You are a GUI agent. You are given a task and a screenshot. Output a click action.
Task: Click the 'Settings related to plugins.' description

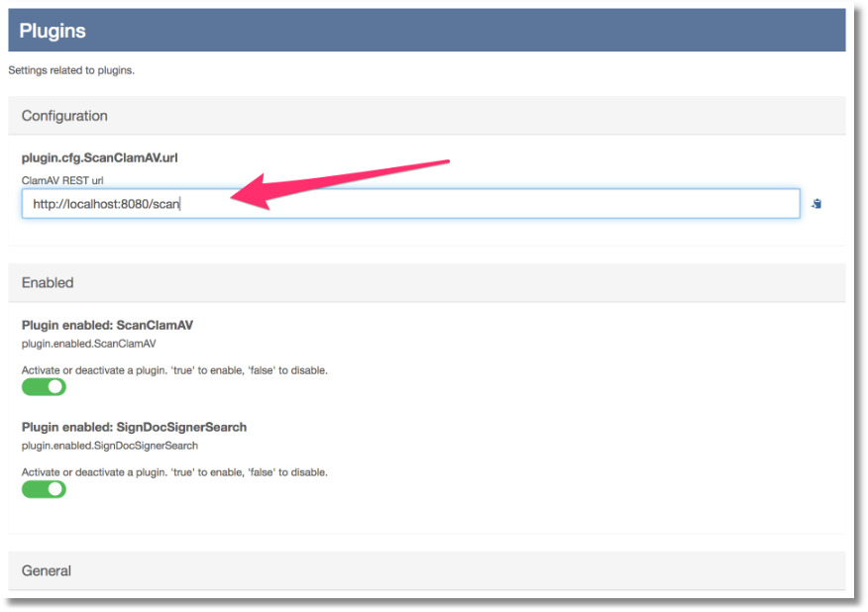[x=71, y=70]
